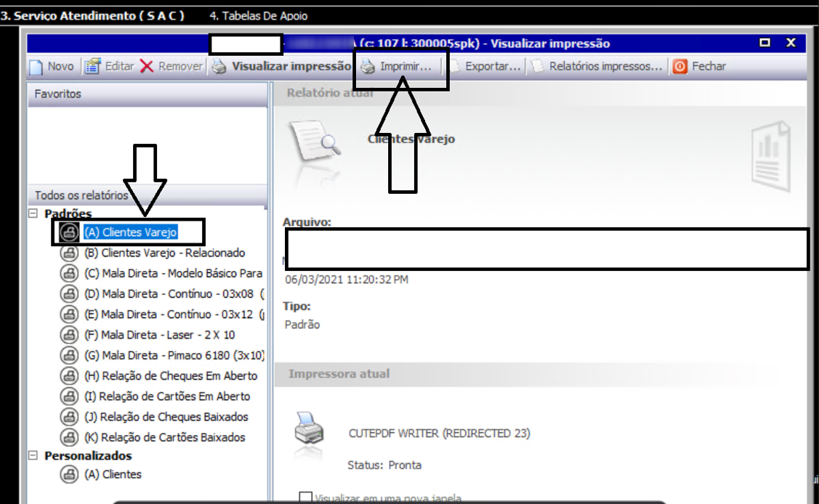Select (A) Clientes Varejo report
This screenshot has height=504, width=819.
(131, 232)
